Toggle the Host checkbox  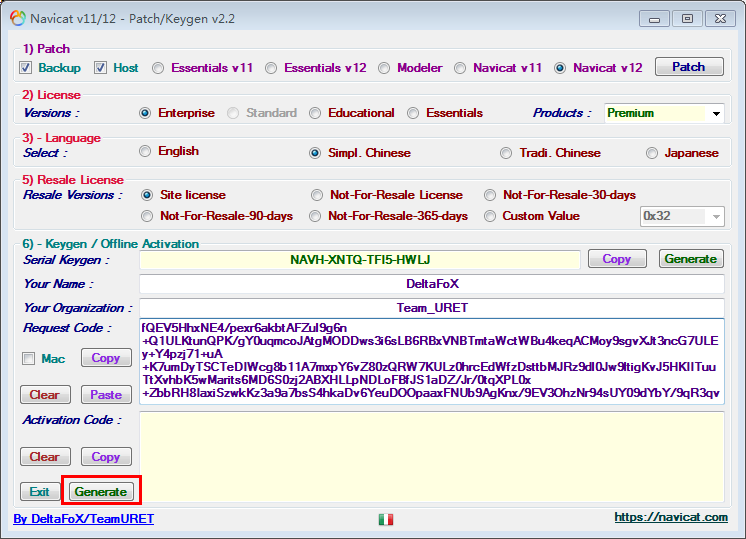[100, 68]
